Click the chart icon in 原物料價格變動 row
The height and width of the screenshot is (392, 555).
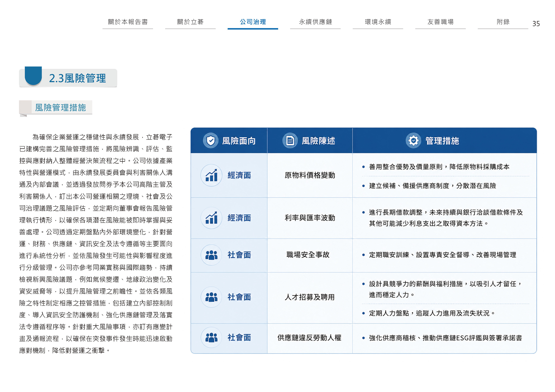211,175
